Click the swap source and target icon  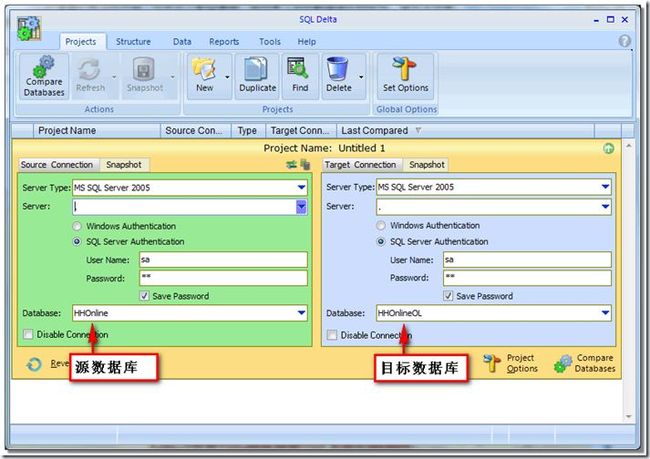coord(291,165)
